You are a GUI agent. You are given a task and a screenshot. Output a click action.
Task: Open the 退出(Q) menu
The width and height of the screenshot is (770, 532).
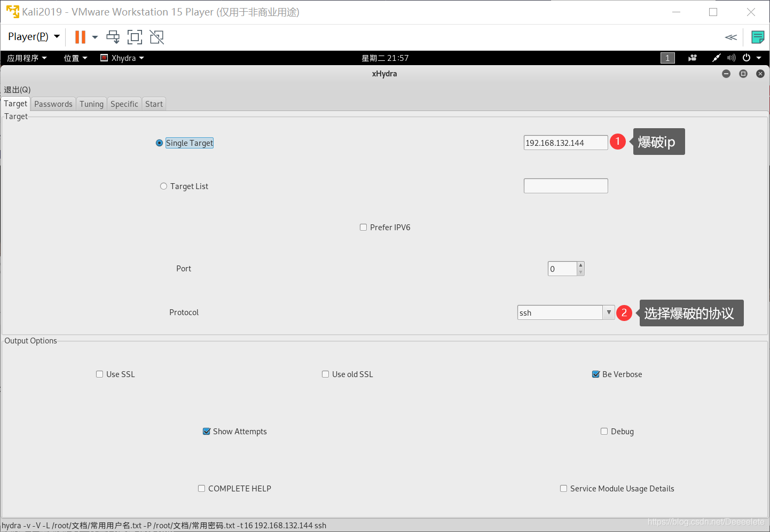click(17, 89)
